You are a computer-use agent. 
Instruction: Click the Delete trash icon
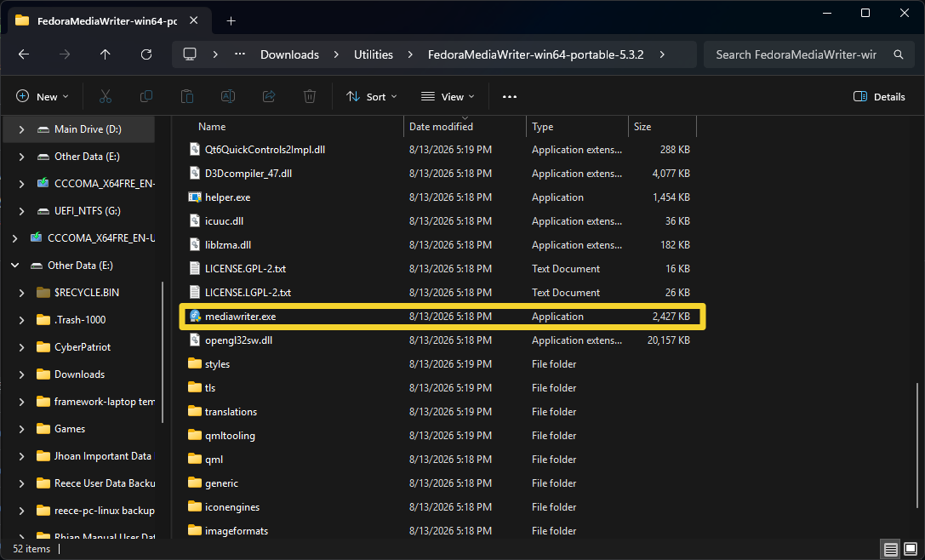(310, 96)
